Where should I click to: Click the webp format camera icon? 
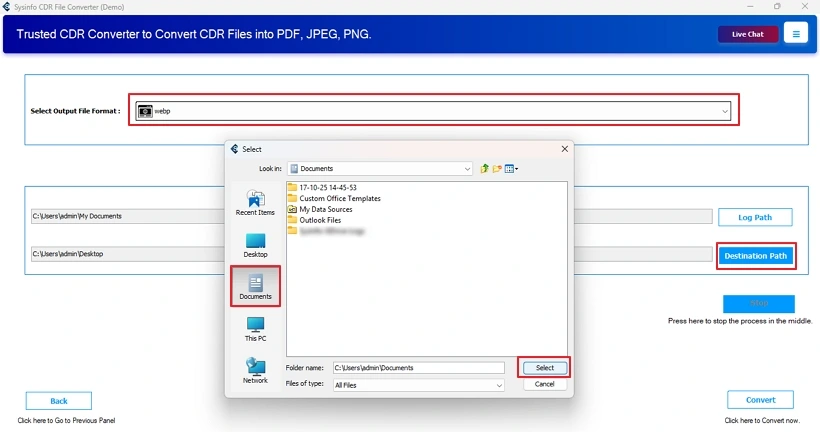click(x=145, y=111)
